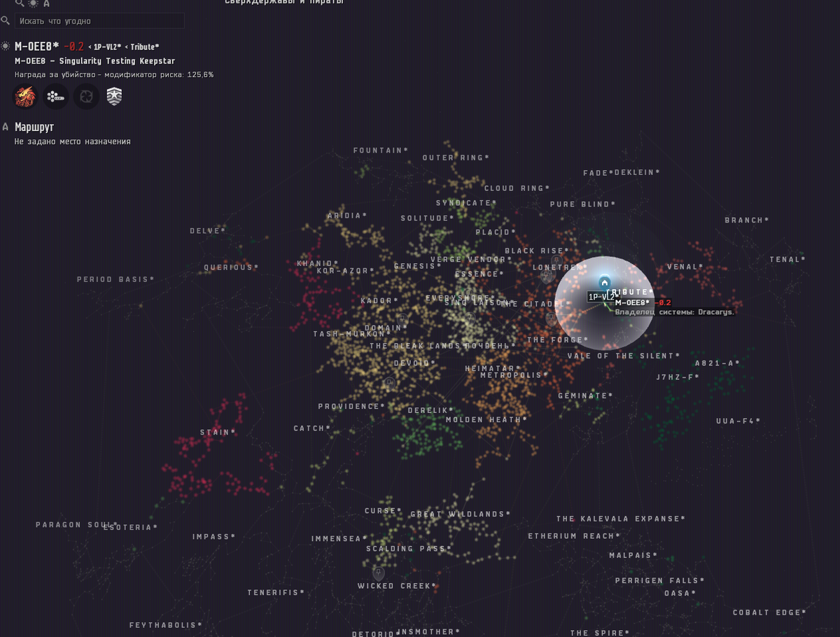Image resolution: width=840 pixels, height=637 pixels.
Task: Open the 1P-VL2* constellation breadcrumb
Action: (x=107, y=47)
